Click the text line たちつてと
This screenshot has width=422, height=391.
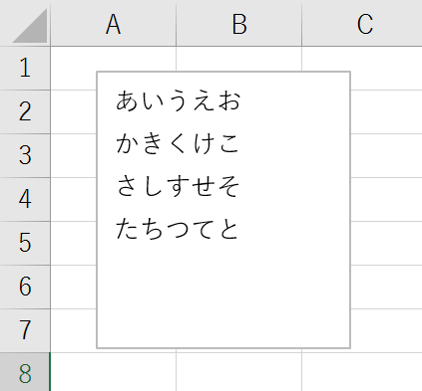click(178, 229)
